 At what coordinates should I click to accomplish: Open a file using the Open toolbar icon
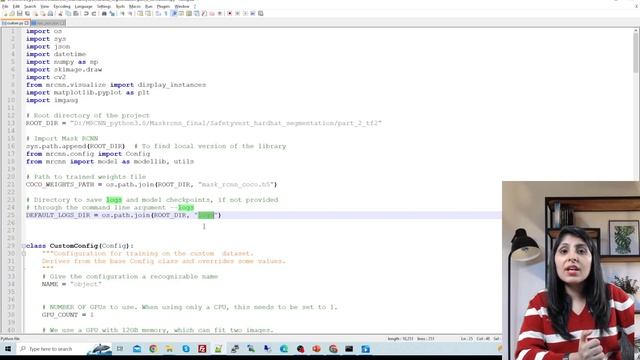(x=12, y=13)
